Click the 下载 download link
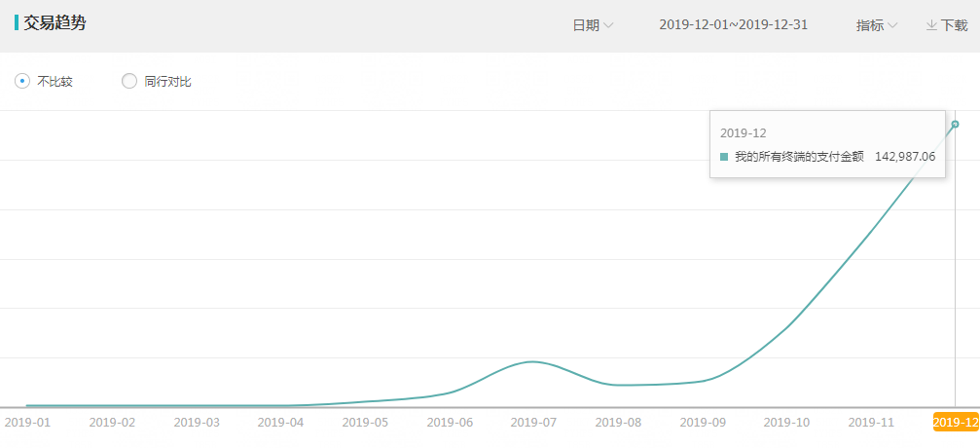 [x=947, y=25]
